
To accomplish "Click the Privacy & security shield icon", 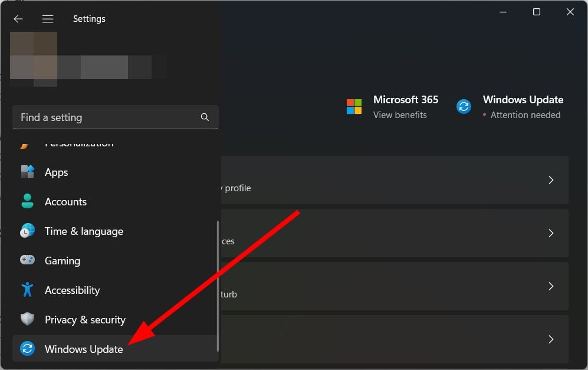I will tap(27, 319).
